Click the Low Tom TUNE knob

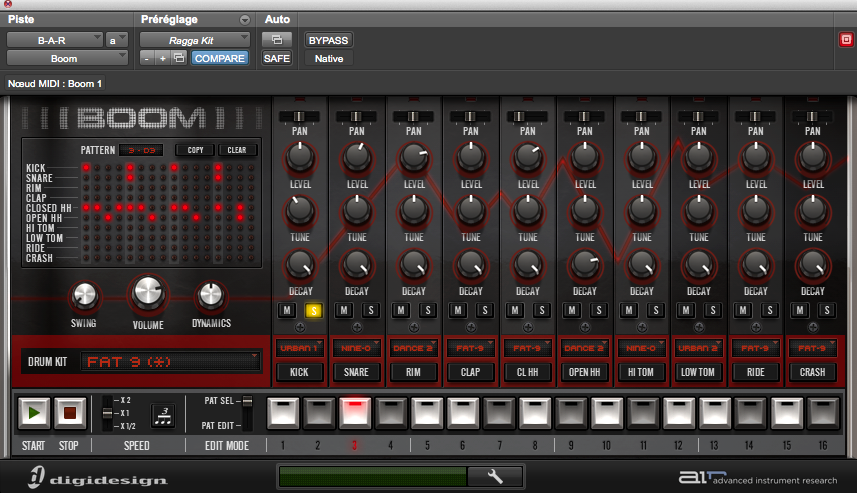pos(698,211)
